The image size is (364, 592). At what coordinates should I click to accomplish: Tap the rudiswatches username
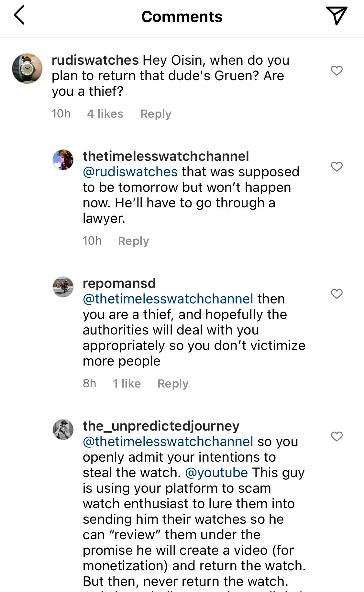tap(95, 60)
